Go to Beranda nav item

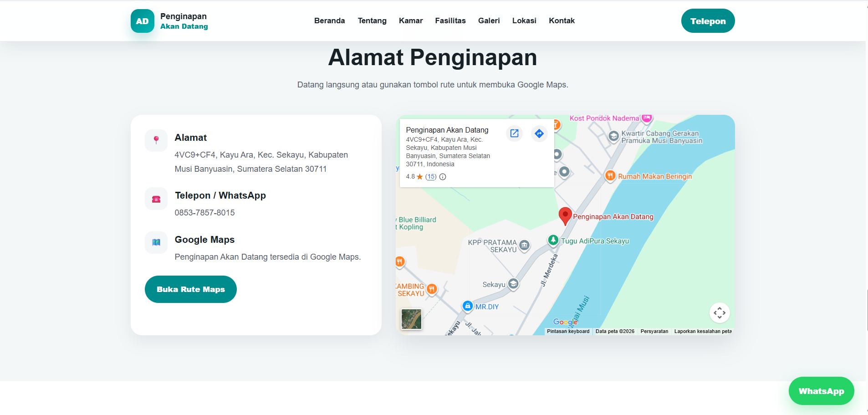[x=330, y=20]
